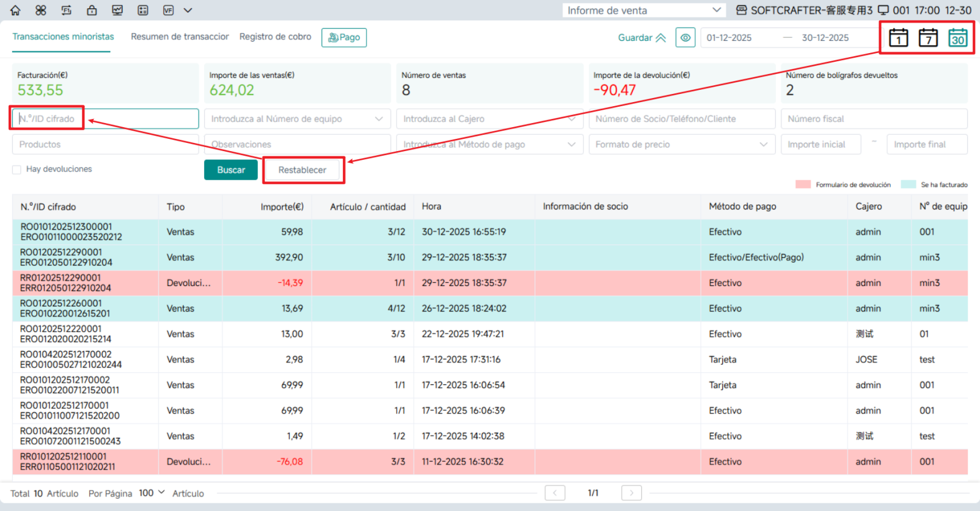
Task: Open the Formato de precio dropdown
Action: (682, 145)
